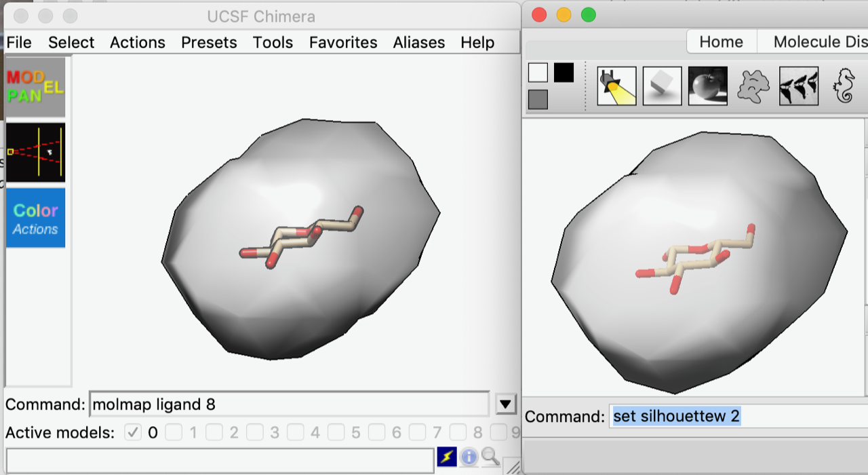Set background to black swatch

564,73
